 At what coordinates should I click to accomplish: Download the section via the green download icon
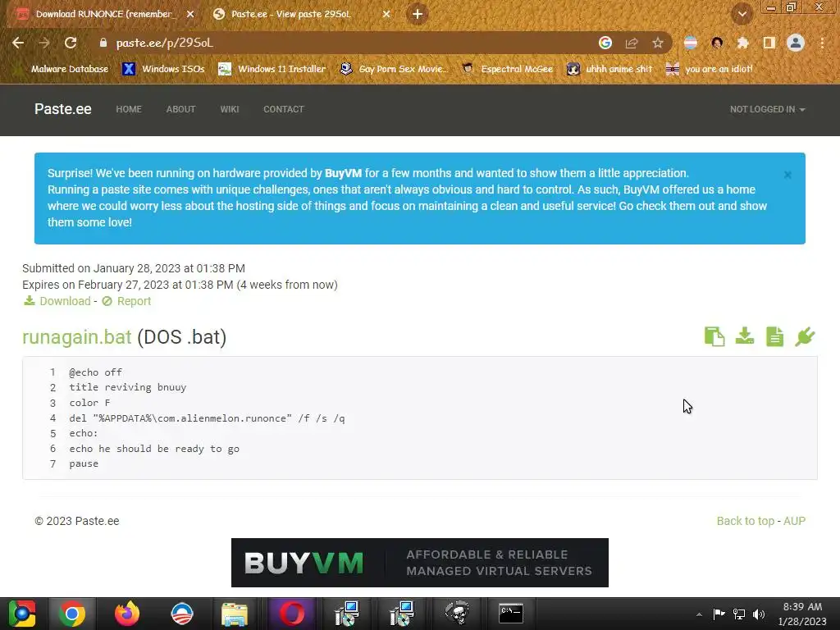point(745,336)
